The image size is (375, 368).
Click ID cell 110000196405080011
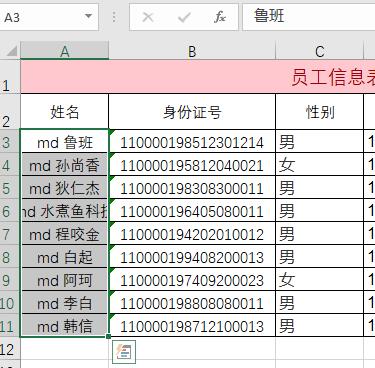click(192, 211)
